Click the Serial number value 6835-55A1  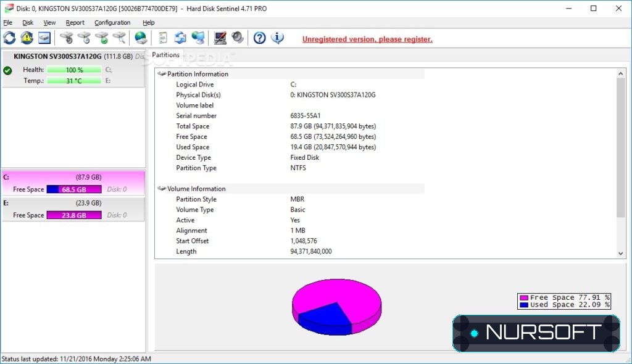tap(306, 116)
